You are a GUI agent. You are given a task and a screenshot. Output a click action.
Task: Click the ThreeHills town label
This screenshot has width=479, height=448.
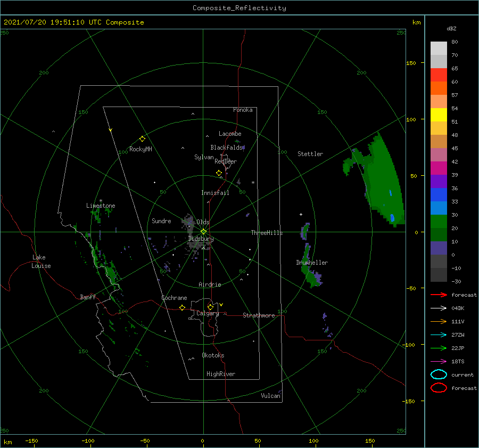coord(267,233)
